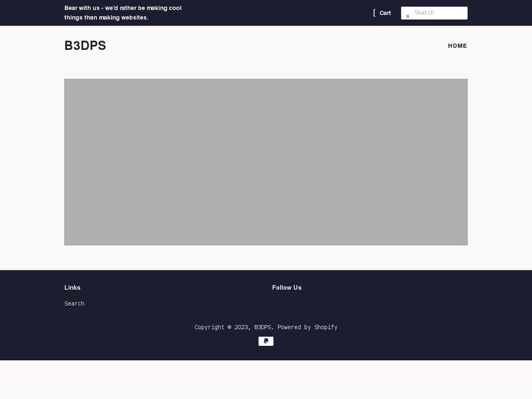Image resolution: width=532 pixels, height=399 pixels.
Task: Open the cart via the Cart link
Action: coord(385,13)
